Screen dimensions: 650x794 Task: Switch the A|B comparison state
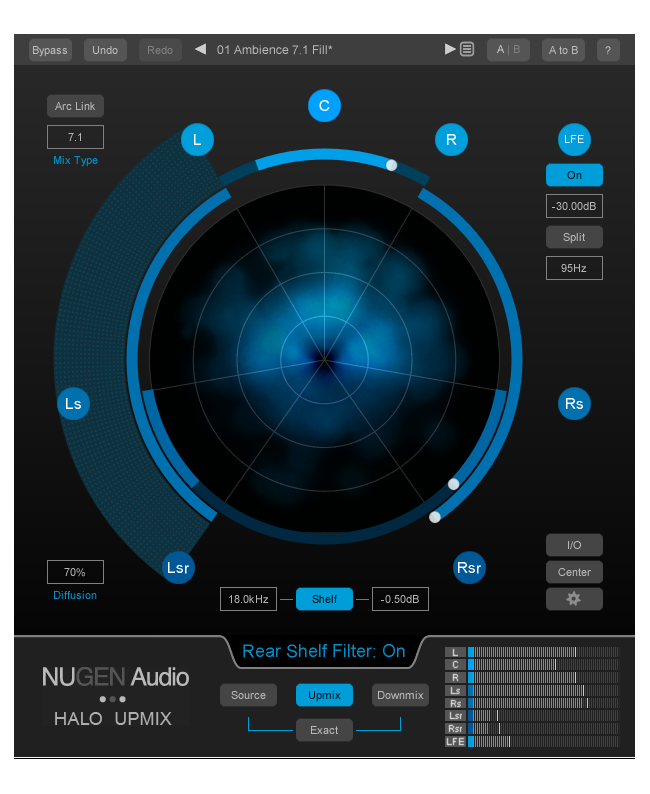coord(508,50)
